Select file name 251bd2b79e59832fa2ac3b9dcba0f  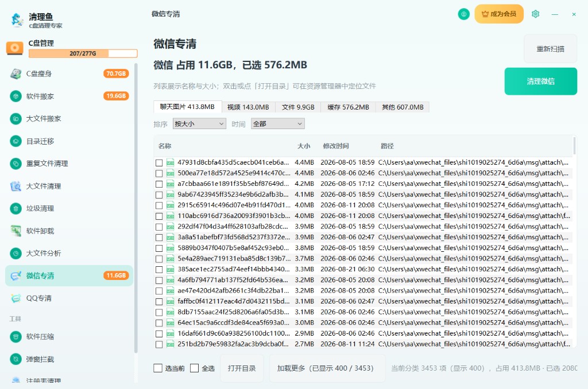pyautogui.click(x=233, y=344)
